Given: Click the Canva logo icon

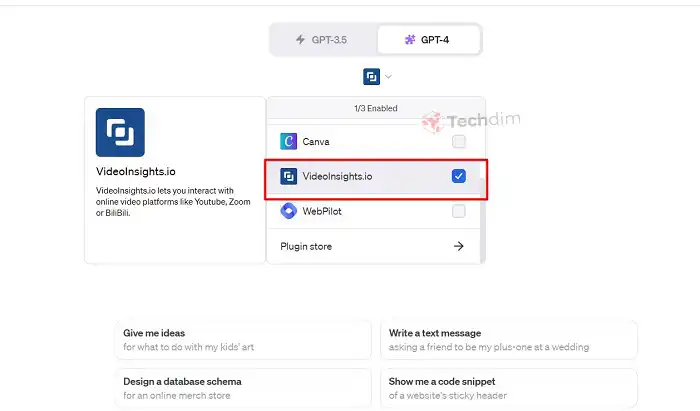Looking at the screenshot, I should point(288,141).
